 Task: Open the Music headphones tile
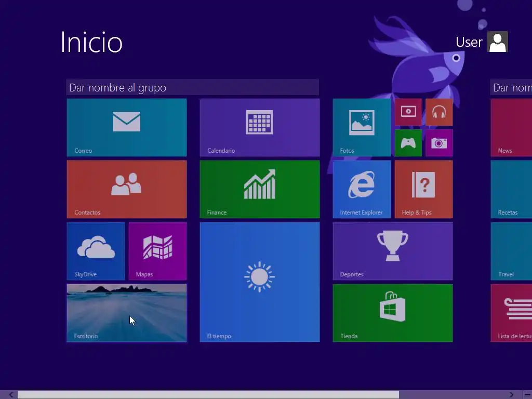pyautogui.click(x=439, y=112)
